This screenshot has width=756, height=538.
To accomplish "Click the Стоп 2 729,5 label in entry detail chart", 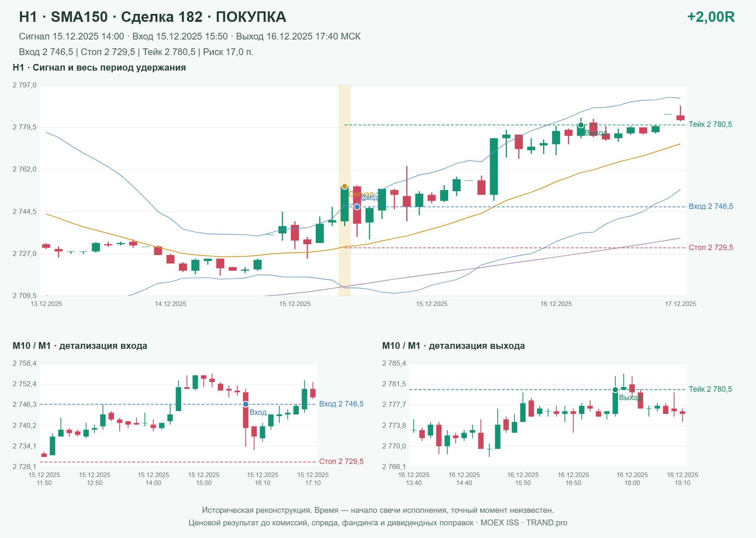I will click(x=341, y=462).
